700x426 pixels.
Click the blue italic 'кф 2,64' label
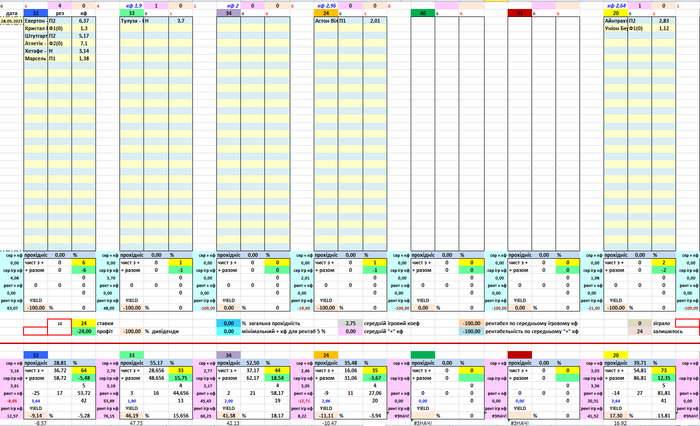(x=617, y=6)
